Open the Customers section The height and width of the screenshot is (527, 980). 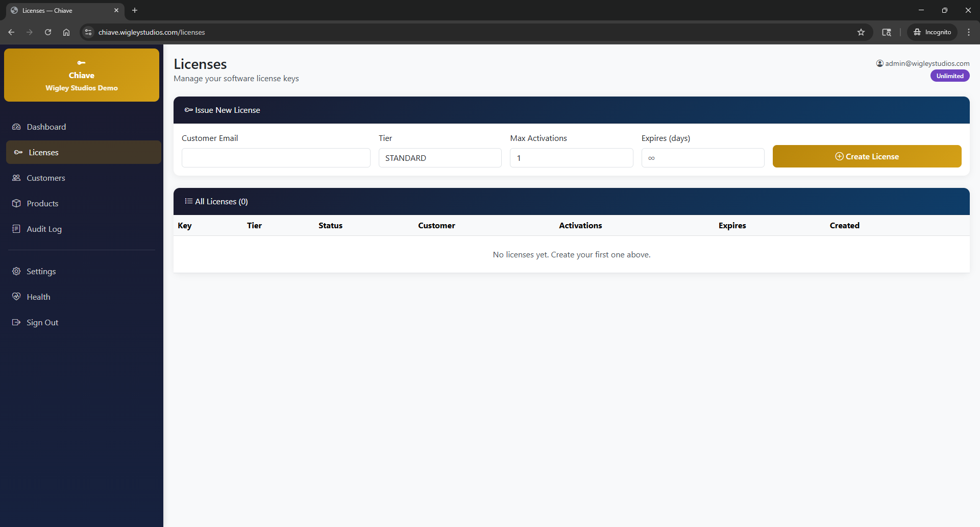pyautogui.click(x=45, y=178)
